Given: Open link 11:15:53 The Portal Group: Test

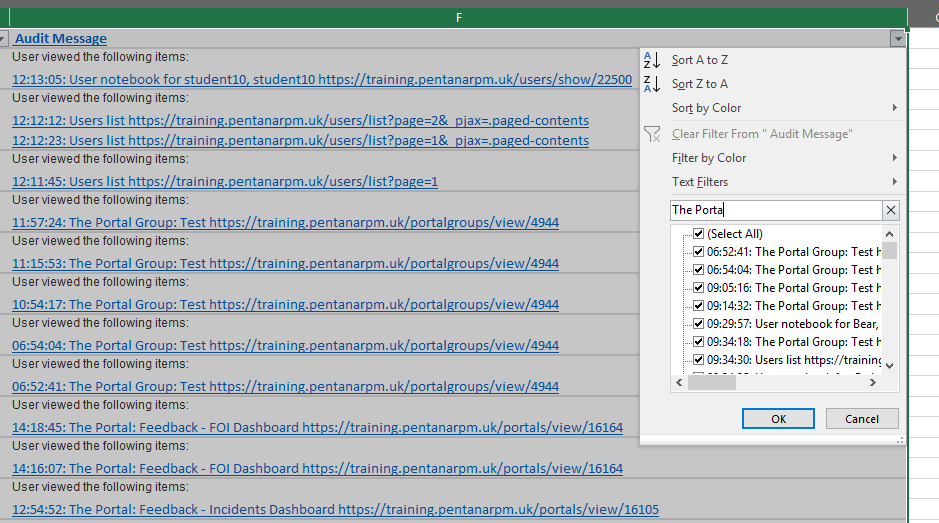Looking at the screenshot, I should click(285, 264).
